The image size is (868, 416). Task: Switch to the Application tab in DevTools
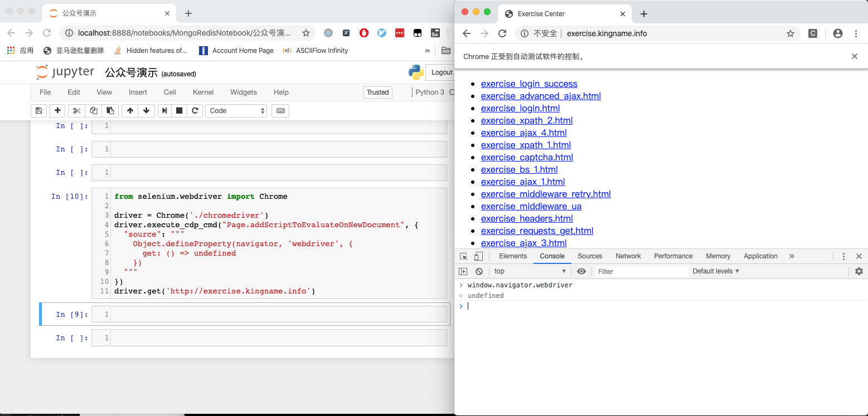[760, 256]
